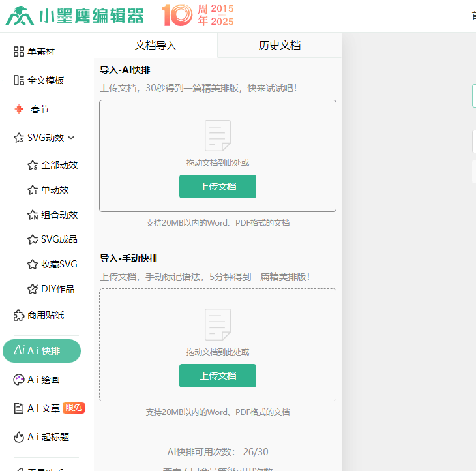Click the 小墨鹰编辑器 logo
This screenshot has width=476, height=471.
[74, 16]
